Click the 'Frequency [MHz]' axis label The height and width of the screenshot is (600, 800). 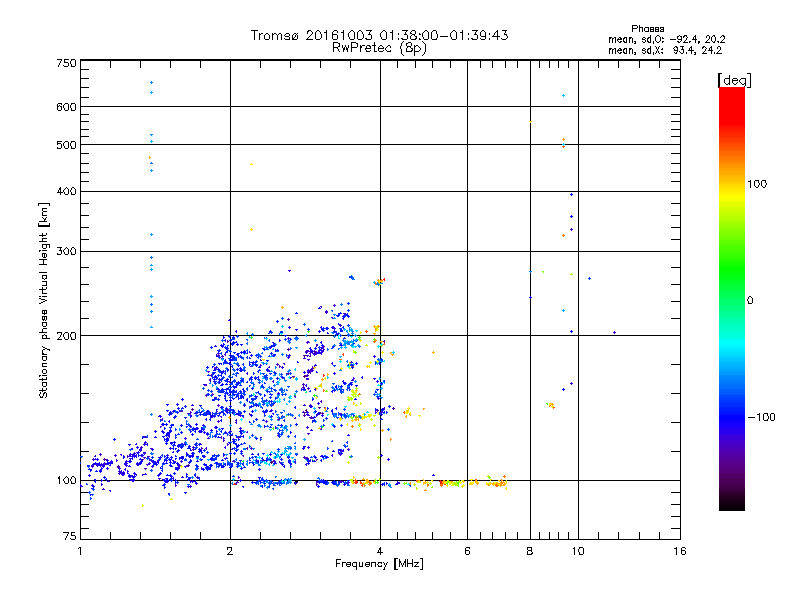click(x=379, y=564)
